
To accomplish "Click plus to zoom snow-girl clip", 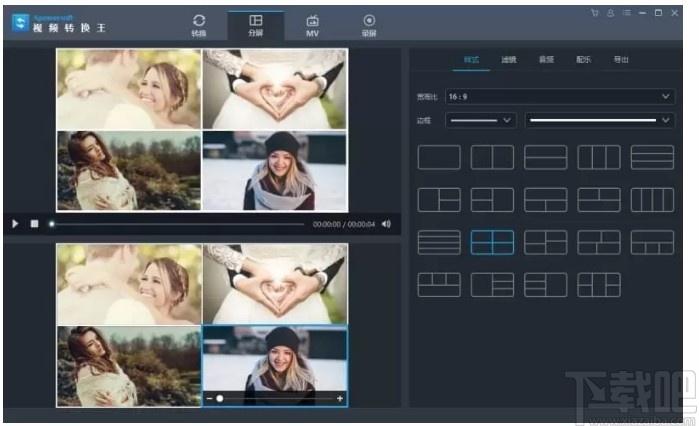I will click(x=340, y=398).
